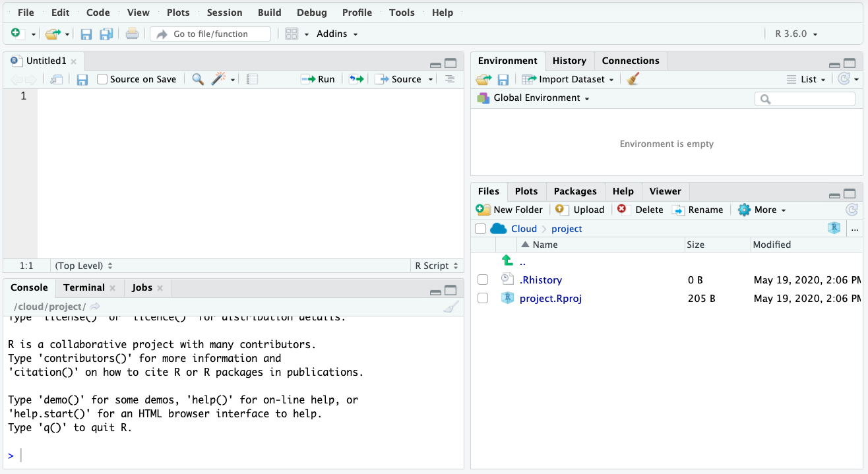Open the Plots menu in menubar
The width and height of the screenshot is (868, 474).
(178, 13)
